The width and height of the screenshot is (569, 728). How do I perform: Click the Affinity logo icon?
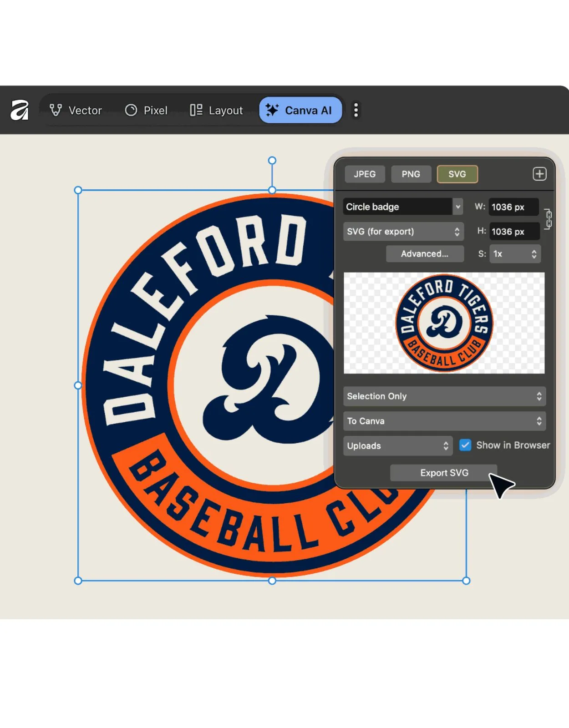[20, 110]
